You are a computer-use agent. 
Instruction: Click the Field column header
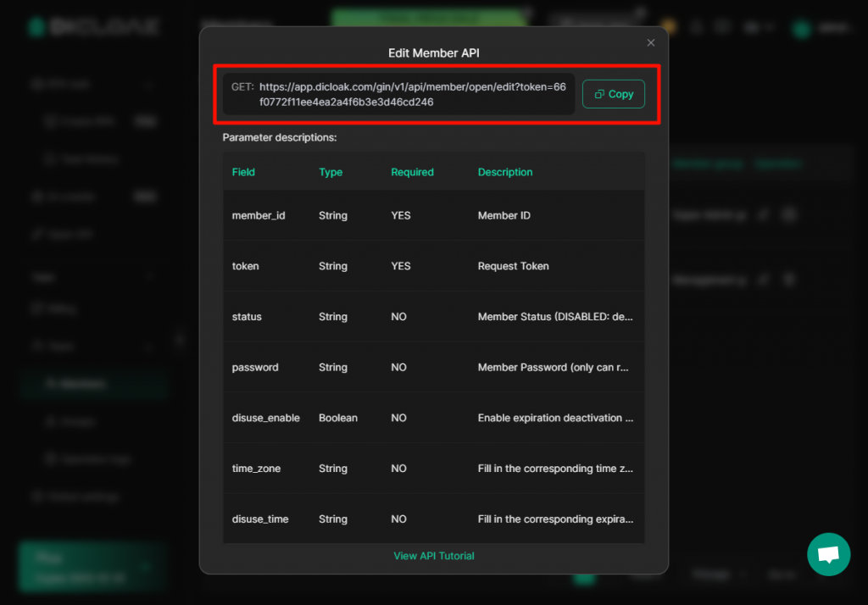point(243,172)
